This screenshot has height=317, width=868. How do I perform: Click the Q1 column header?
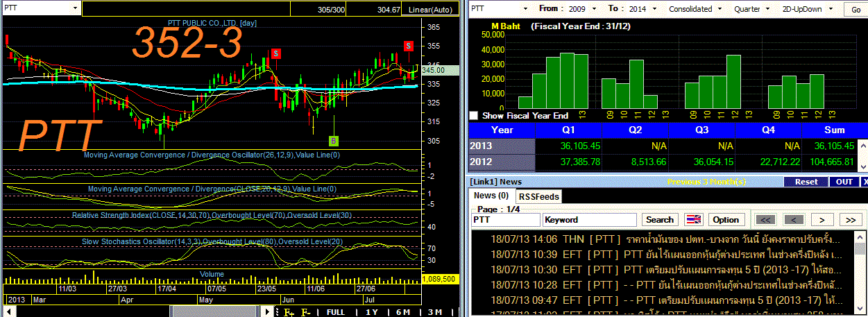[568, 130]
